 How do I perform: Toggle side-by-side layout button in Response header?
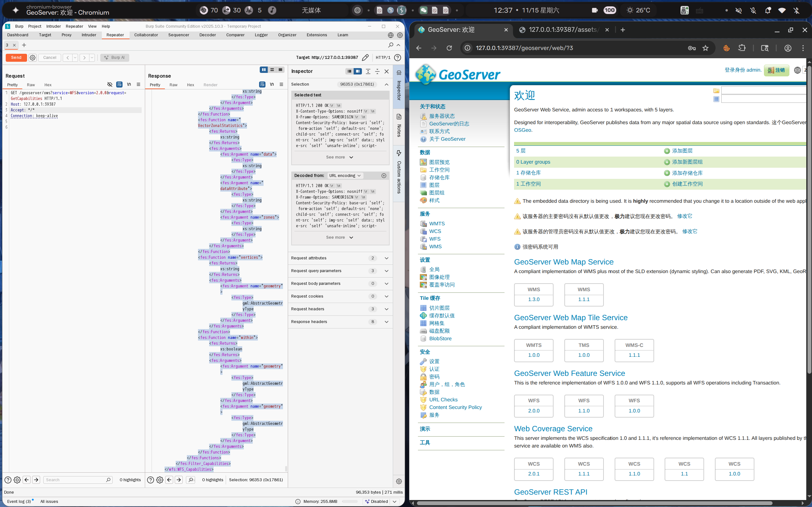tap(264, 70)
